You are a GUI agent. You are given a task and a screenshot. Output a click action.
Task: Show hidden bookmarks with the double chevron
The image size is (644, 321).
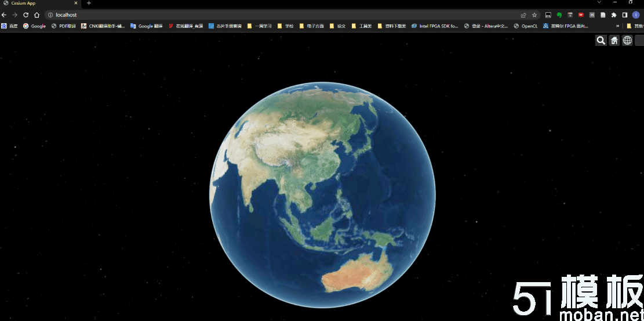click(618, 26)
